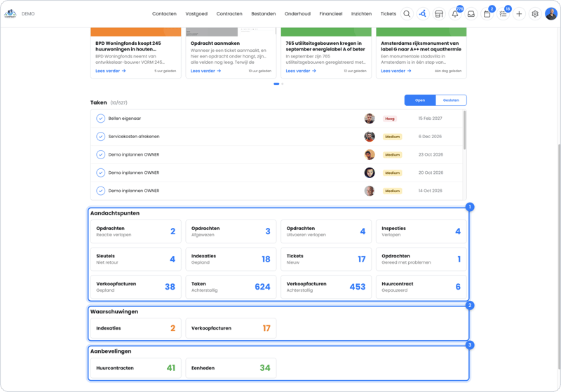Switch the tasks list to Gesloten
561x392 pixels.
coord(451,100)
